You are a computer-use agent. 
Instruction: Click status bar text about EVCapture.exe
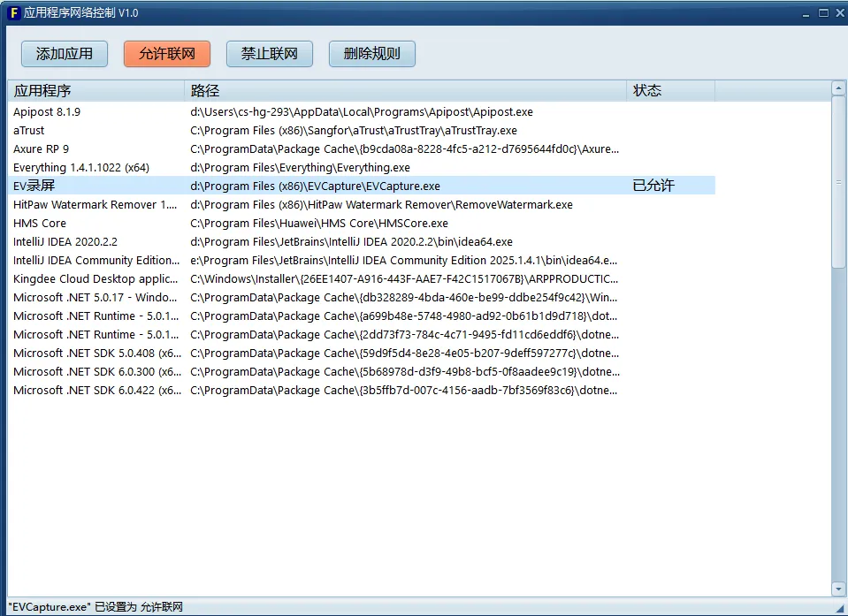pos(95,607)
